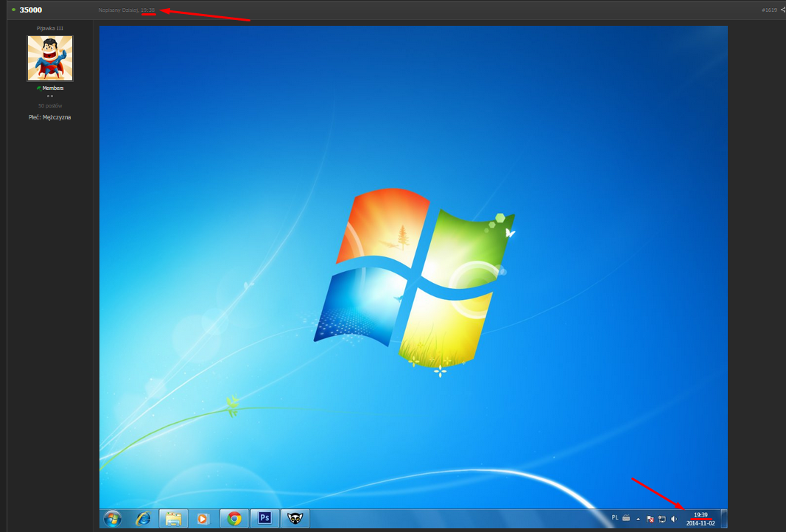The width and height of the screenshot is (786, 532).
Task: Launch Internet Explorer from the taskbar
Action: (144, 519)
